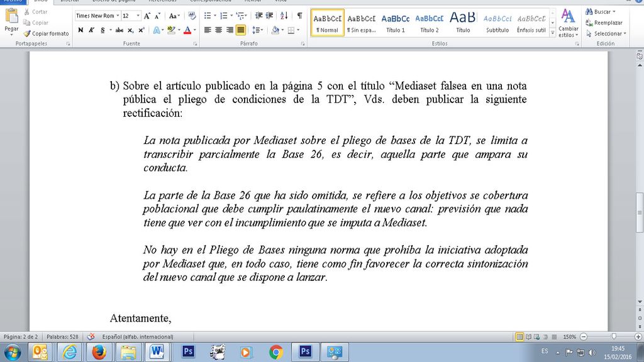The height and width of the screenshot is (362, 644).
Task: Open Google Chrome from the taskbar
Action: tap(276, 352)
